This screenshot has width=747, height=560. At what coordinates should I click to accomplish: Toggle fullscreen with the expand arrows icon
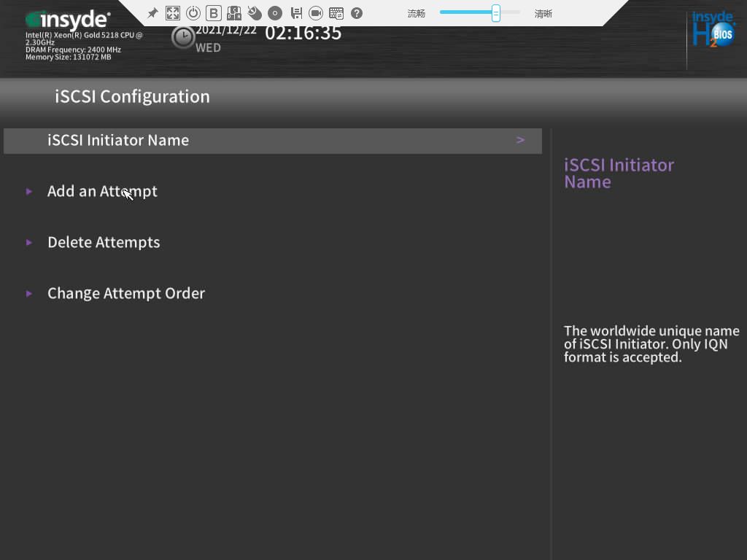[173, 13]
